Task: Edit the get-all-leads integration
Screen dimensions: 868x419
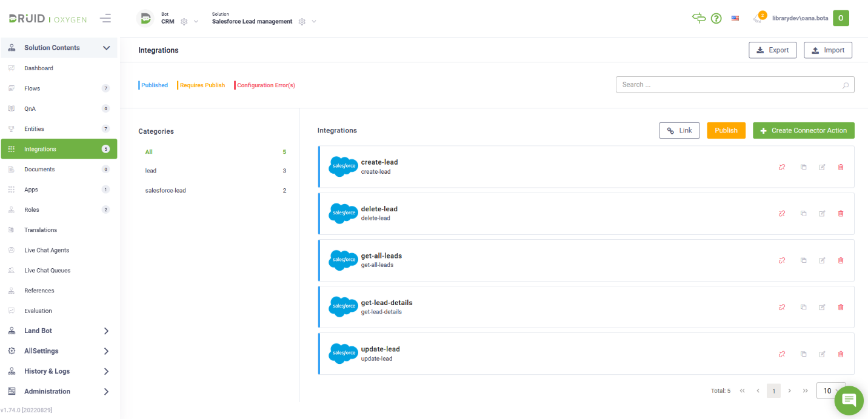Action: (x=822, y=260)
